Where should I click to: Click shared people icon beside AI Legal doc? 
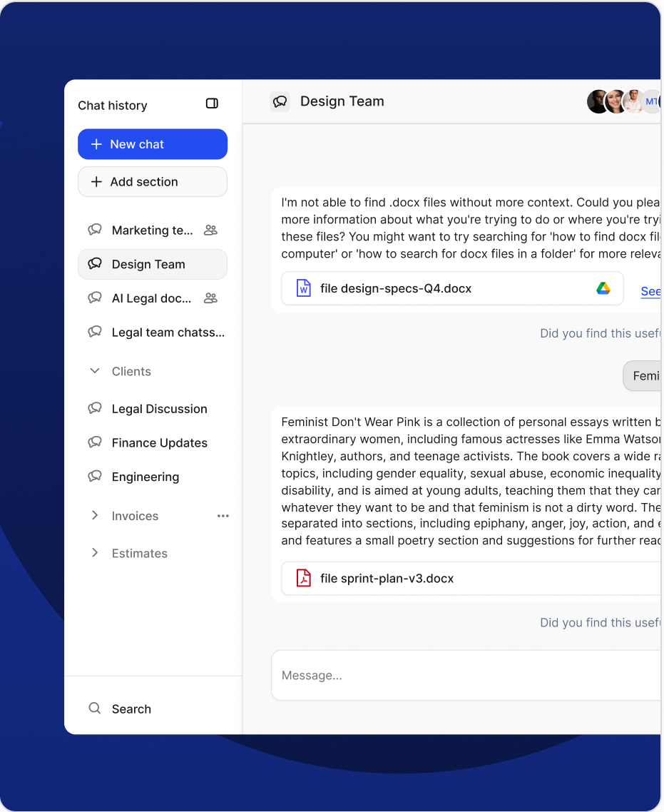210,298
